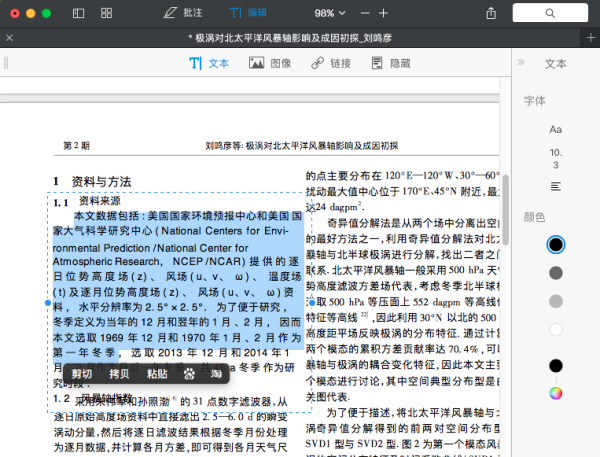Click the right text box resize handle
The image size is (600, 457).
point(312,303)
